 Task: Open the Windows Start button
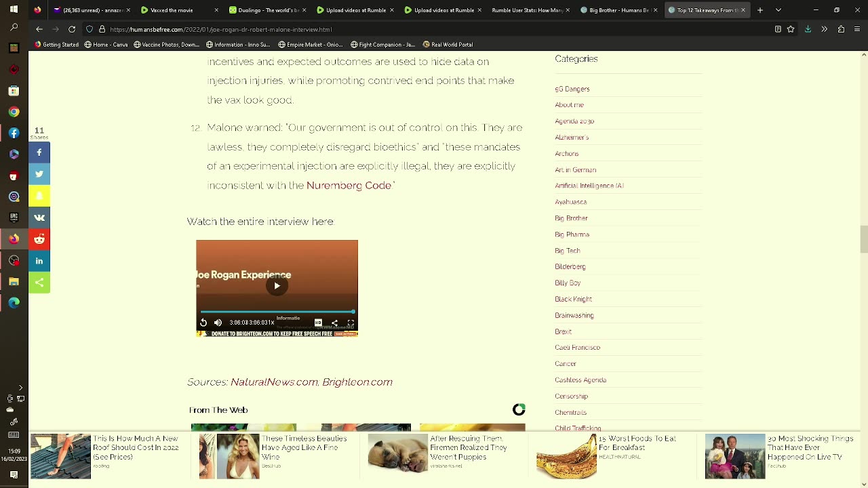tap(14, 9)
